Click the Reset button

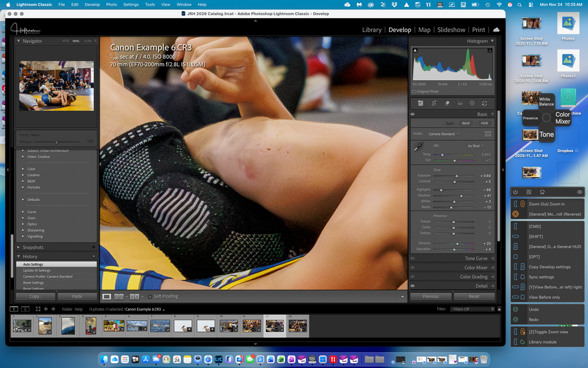(474, 297)
